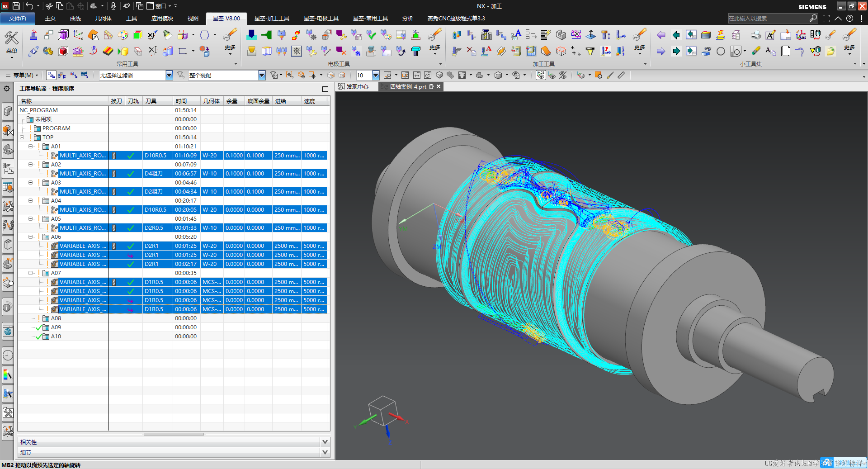
Task: Click the sidebar color spectrum palette icon
Action: coord(8,375)
